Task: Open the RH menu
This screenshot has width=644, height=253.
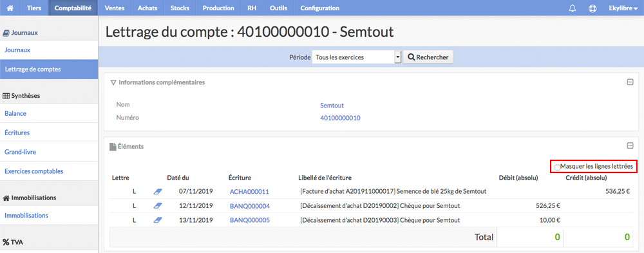Action: click(x=252, y=8)
